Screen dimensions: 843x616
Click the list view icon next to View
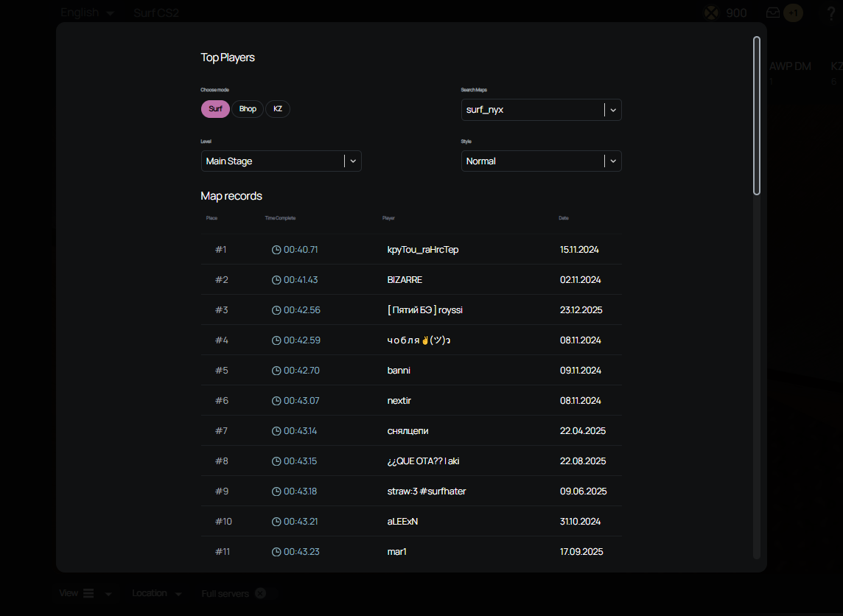click(x=88, y=593)
